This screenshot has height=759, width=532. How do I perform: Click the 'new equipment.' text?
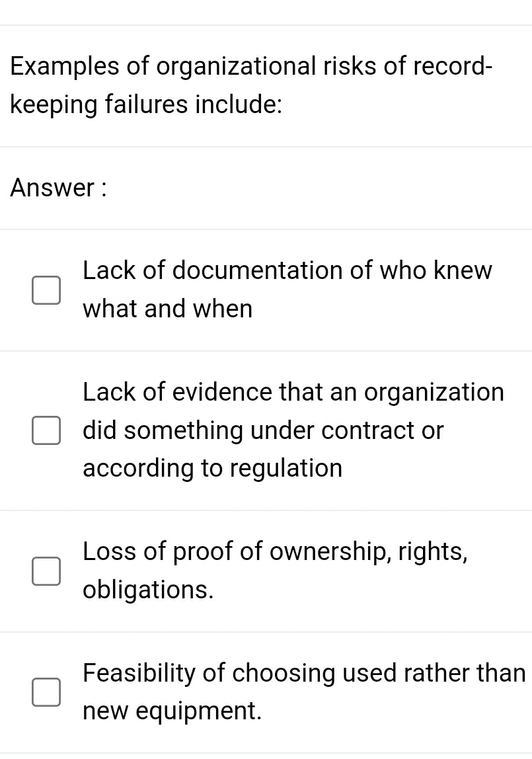pyautogui.click(x=172, y=711)
